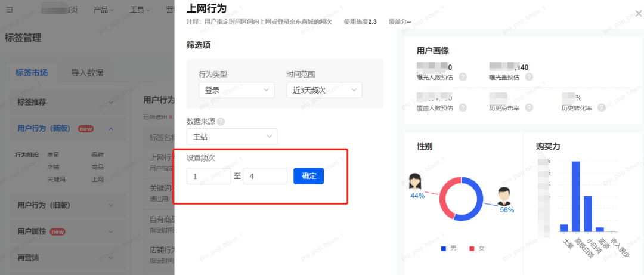Open the 行为类型 dropdown showing 登录

pyautogui.click(x=237, y=90)
